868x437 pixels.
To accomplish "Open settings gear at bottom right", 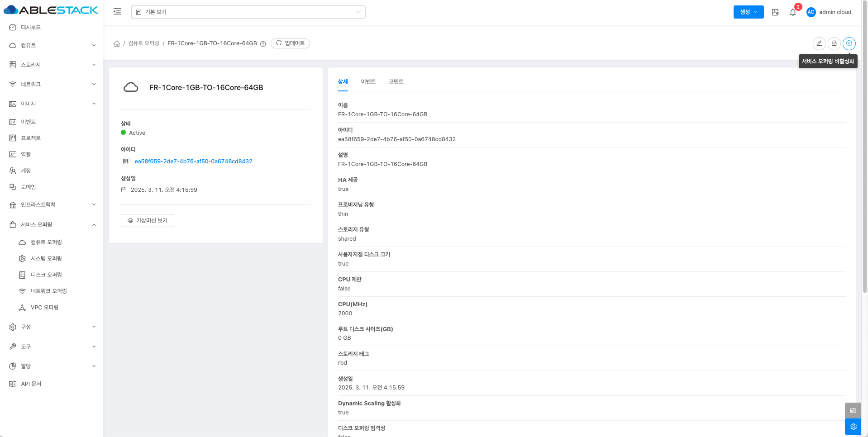I will [x=853, y=427].
